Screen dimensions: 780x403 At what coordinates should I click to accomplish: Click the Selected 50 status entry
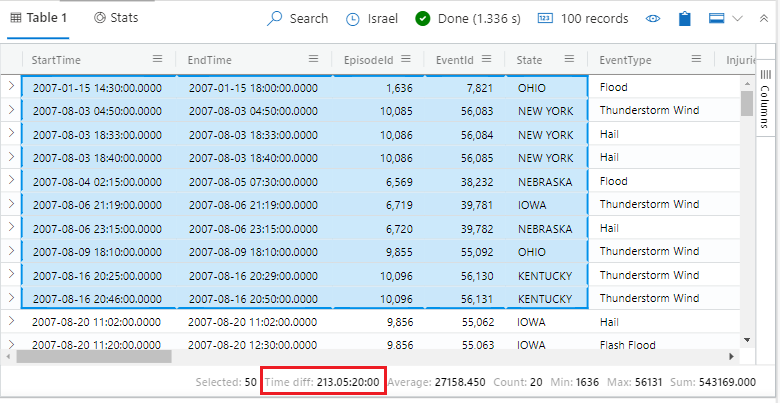[226, 382]
